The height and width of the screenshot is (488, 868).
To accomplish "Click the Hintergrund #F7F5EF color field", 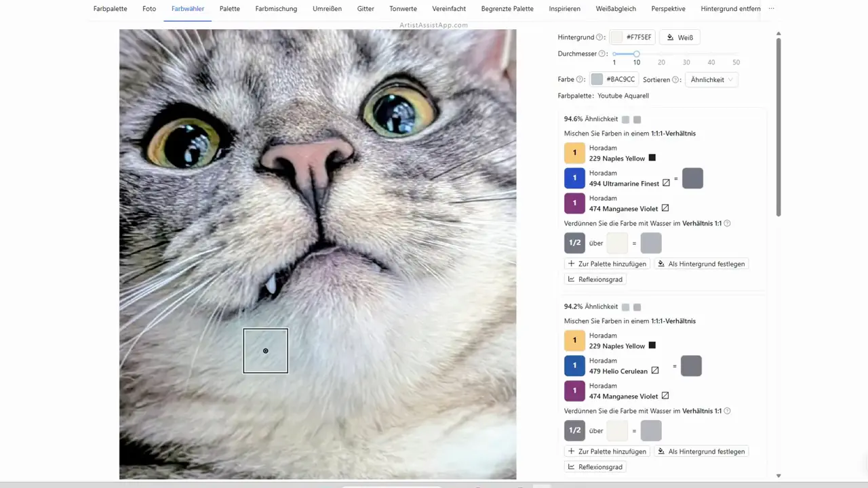I will pyautogui.click(x=632, y=38).
